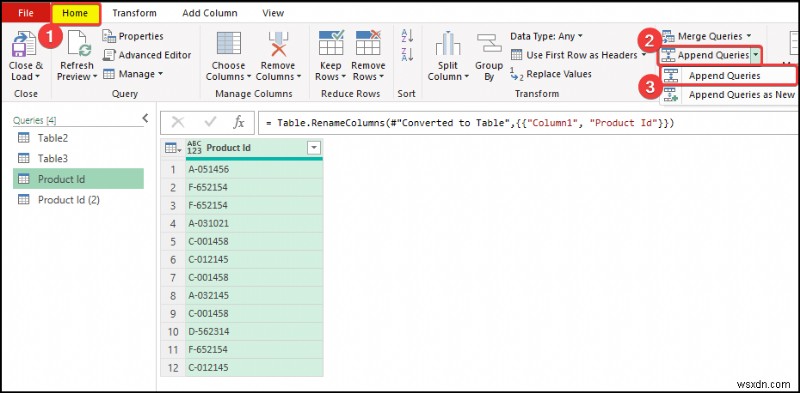Switch to the Transform tab
Image resolution: width=800 pixels, height=393 pixels.
(x=134, y=13)
